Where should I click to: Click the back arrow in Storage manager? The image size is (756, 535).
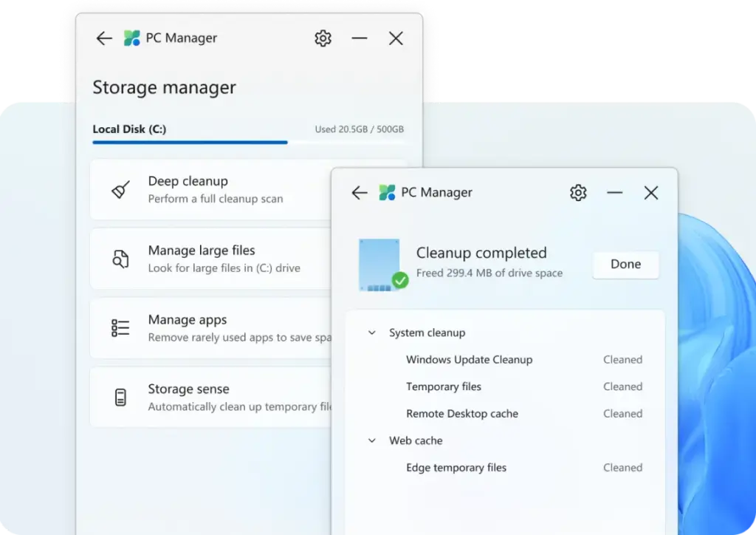[x=103, y=38]
